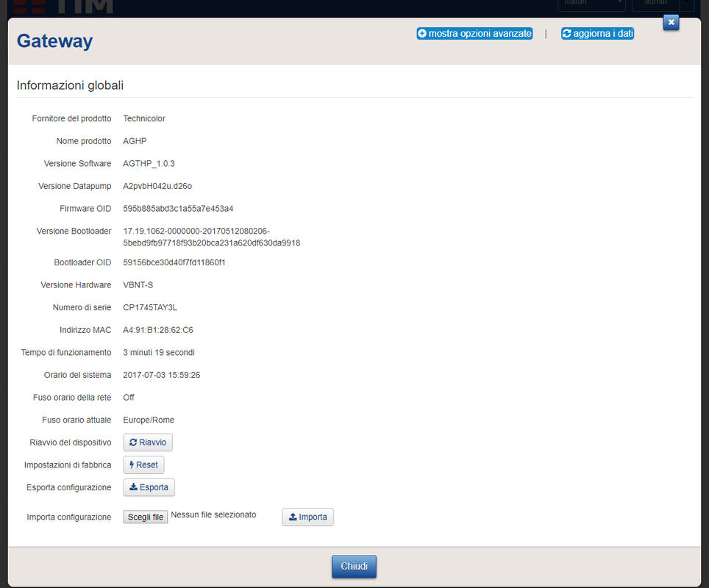Viewport: 709px width, 588px height.
Task: Select the 'Fuso orario attuale' label
Action: (x=76, y=420)
